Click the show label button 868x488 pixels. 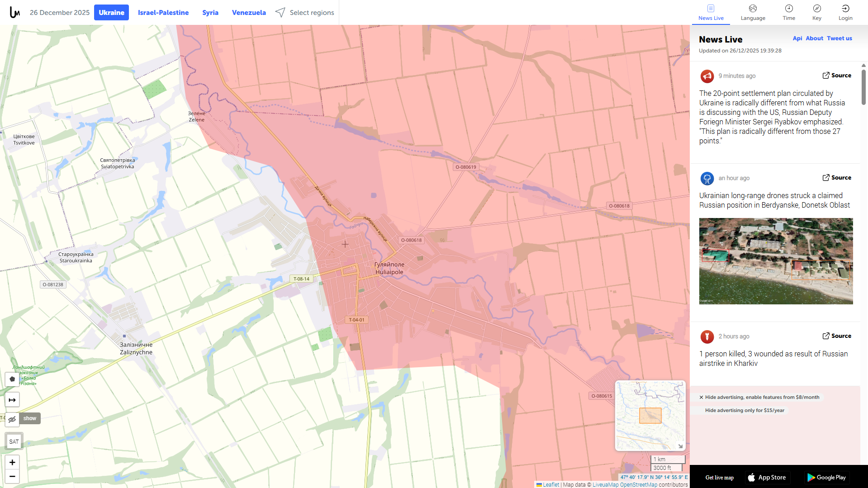point(30,418)
